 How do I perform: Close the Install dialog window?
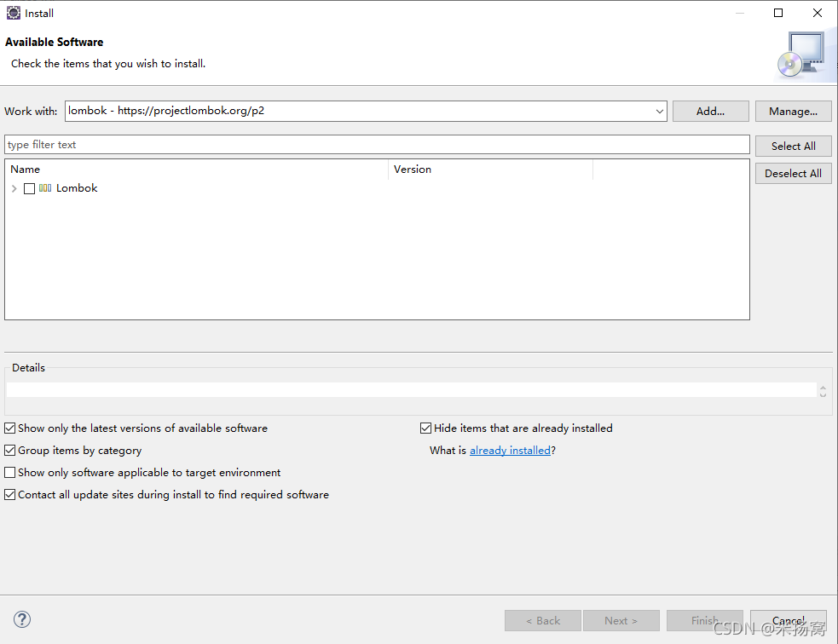click(818, 13)
